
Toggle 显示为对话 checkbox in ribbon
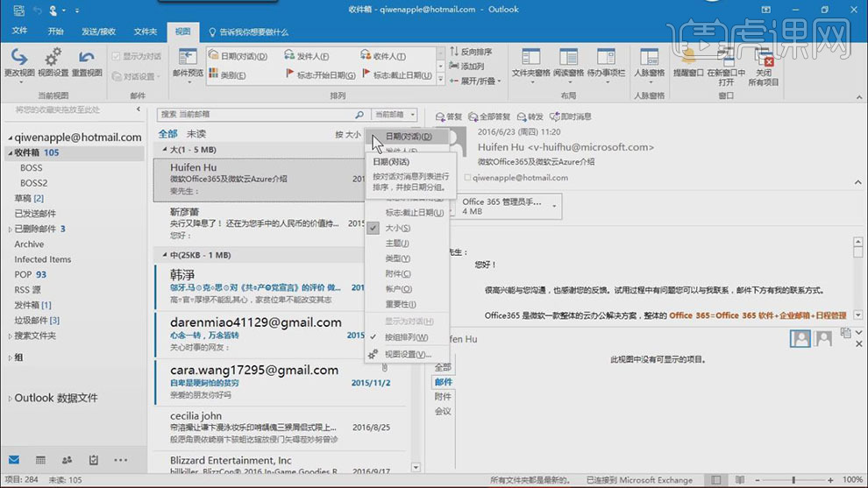117,56
